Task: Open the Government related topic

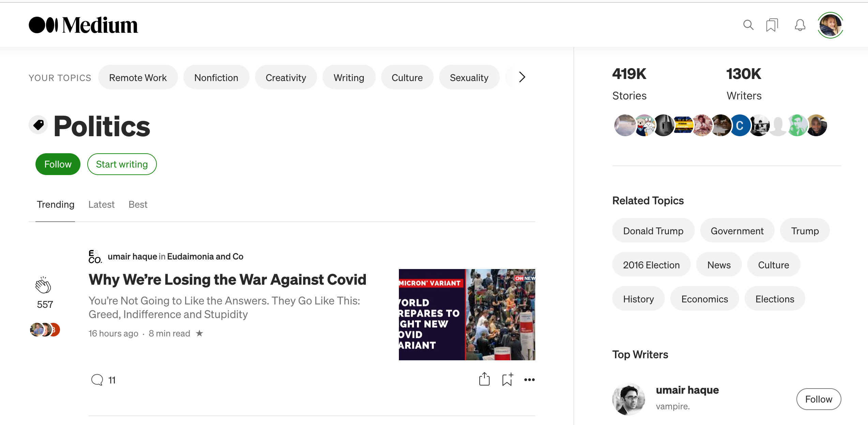Action: [737, 231]
